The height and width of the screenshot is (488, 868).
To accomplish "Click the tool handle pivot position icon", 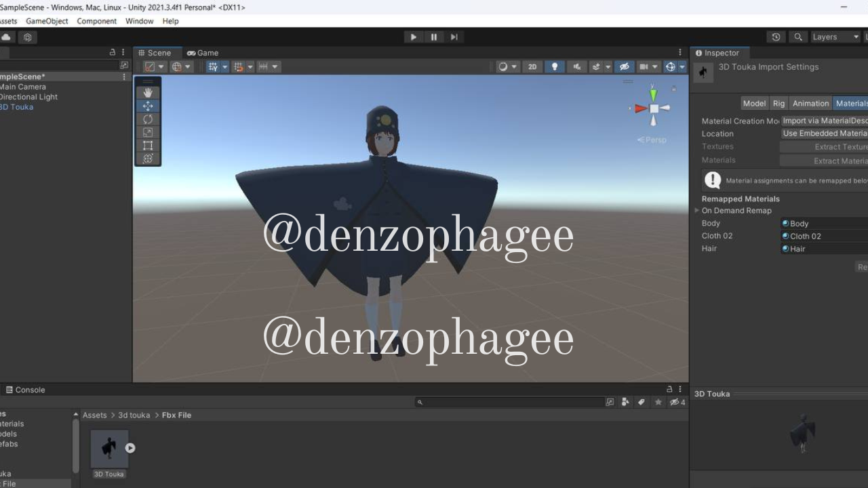I will point(150,66).
